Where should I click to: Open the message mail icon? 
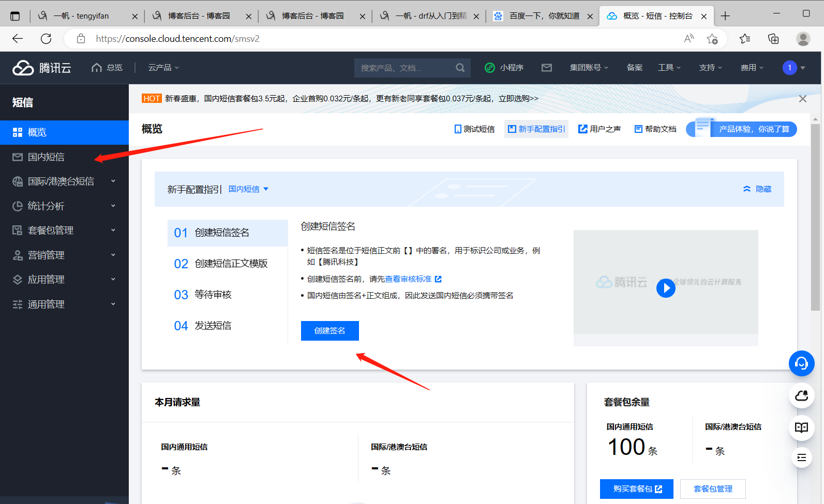(547, 68)
